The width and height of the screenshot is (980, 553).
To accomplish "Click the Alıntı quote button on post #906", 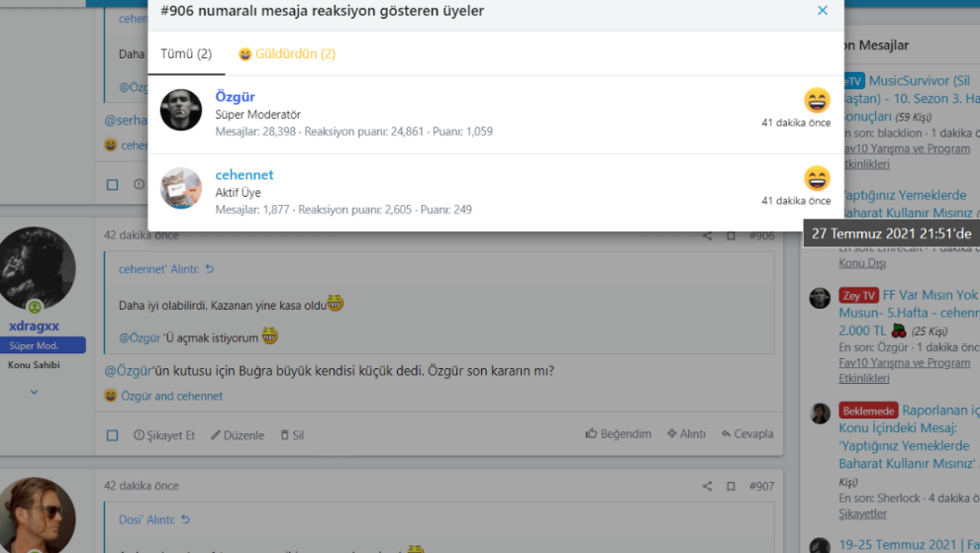I will [686, 434].
